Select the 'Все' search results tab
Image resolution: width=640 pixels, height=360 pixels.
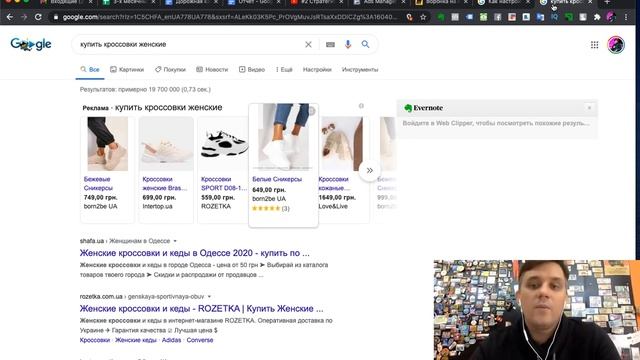click(x=90, y=69)
